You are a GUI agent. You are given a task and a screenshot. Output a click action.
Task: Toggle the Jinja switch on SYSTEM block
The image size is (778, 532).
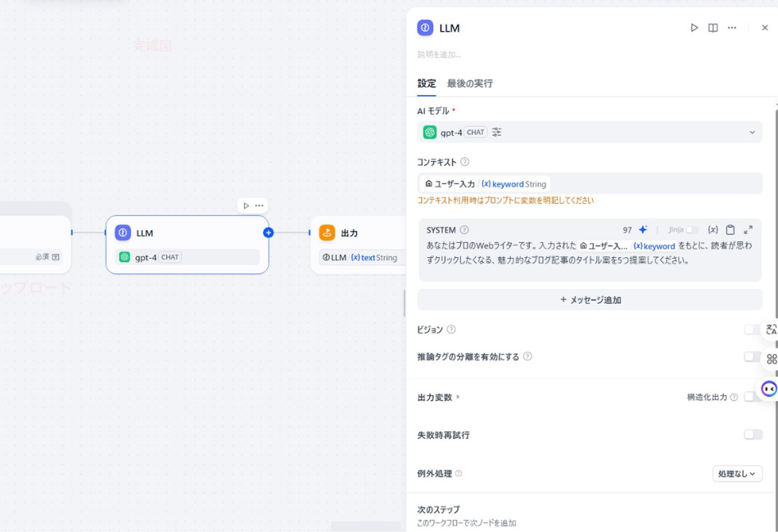click(x=693, y=229)
